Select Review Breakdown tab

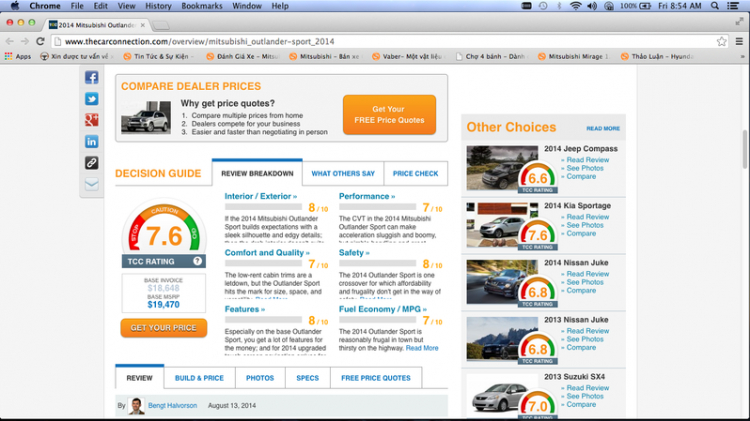coord(257,173)
